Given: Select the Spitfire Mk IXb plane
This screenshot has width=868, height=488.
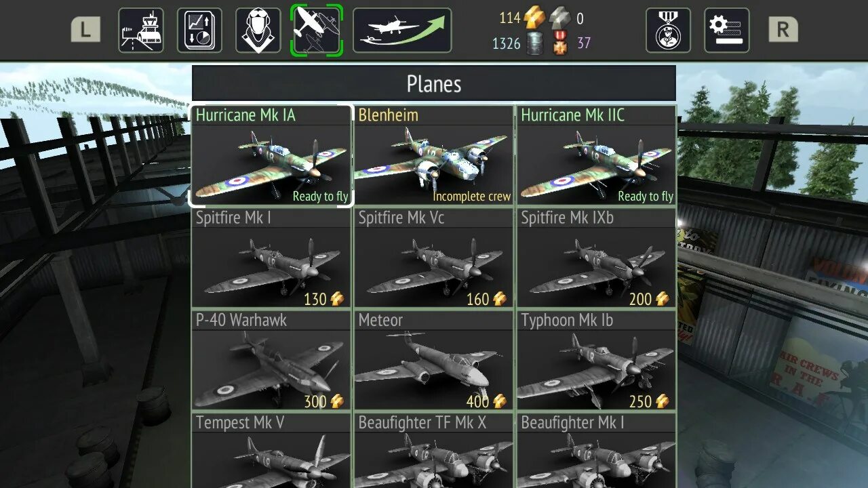Looking at the screenshot, I should [x=596, y=258].
